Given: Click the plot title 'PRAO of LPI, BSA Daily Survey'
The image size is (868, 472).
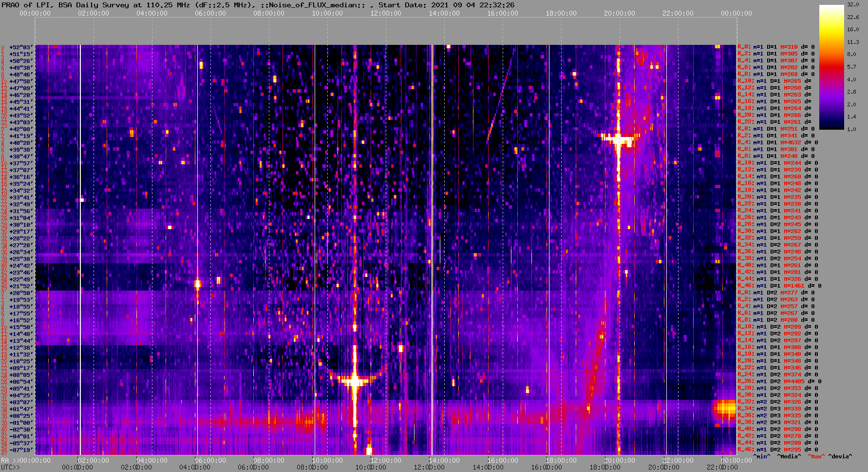Looking at the screenshot, I should [x=65, y=5].
